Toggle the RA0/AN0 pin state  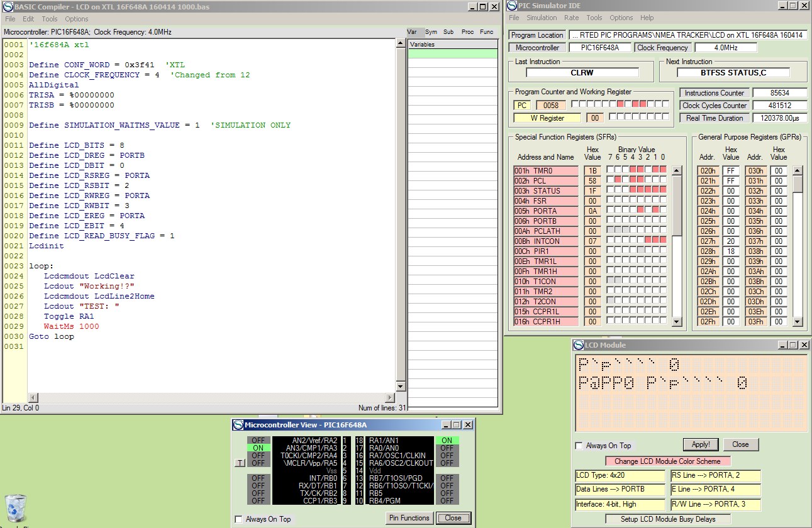[x=447, y=448]
